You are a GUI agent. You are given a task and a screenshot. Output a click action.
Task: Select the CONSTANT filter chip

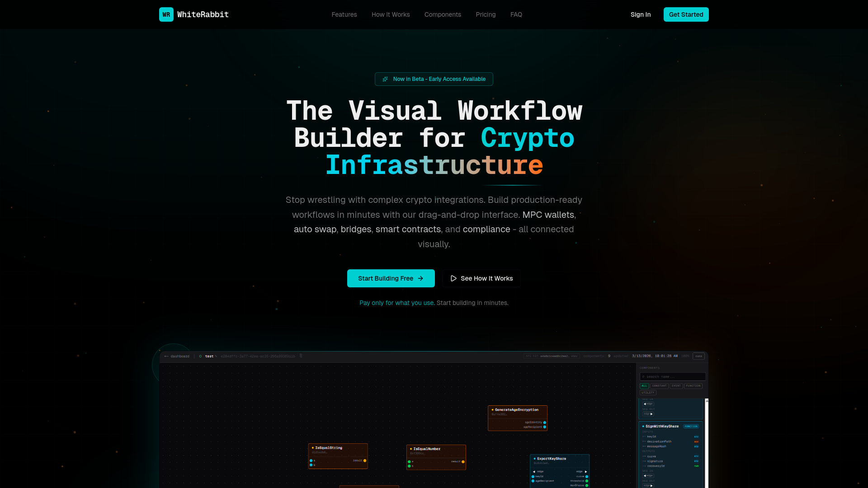659,386
